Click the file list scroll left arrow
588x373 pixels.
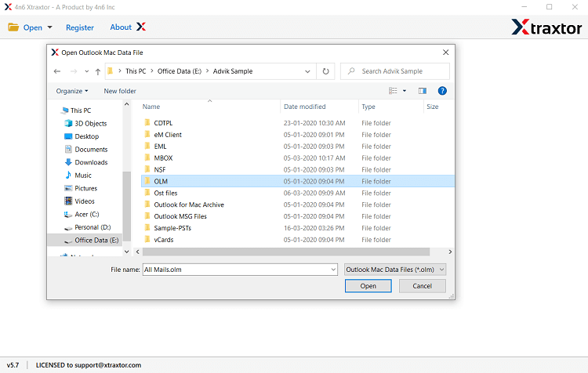click(x=138, y=252)
